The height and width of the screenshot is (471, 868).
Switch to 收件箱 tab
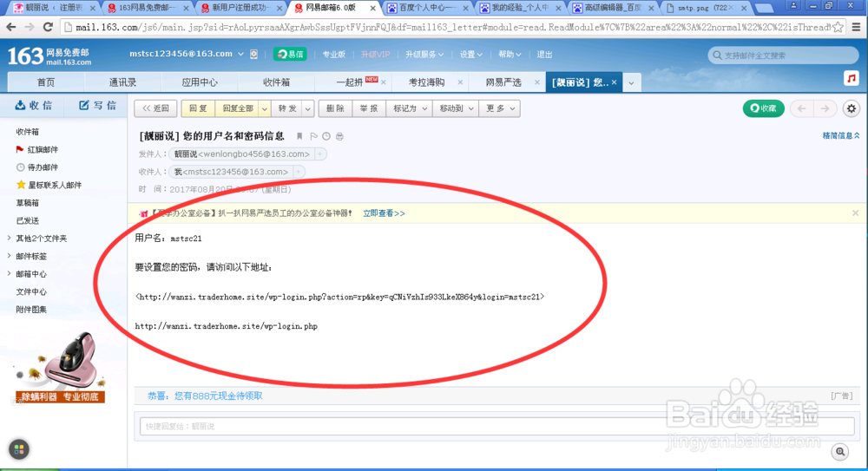click(x=276, y=82)
